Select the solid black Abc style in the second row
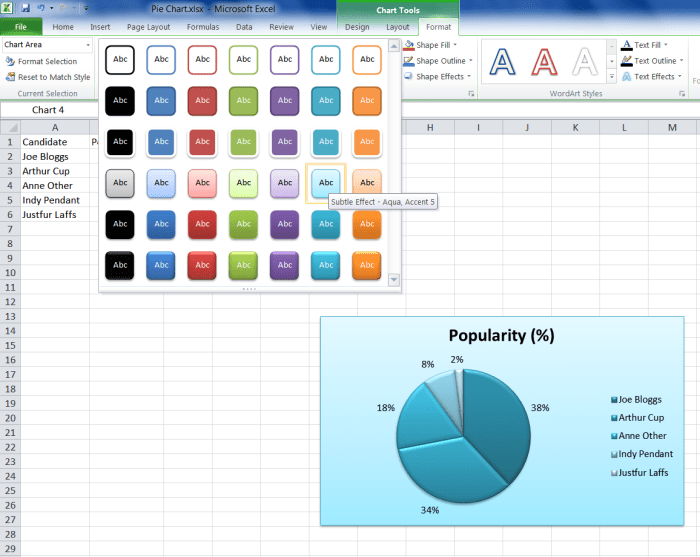This screenshot has width=700, height=557. pos(120,101)
